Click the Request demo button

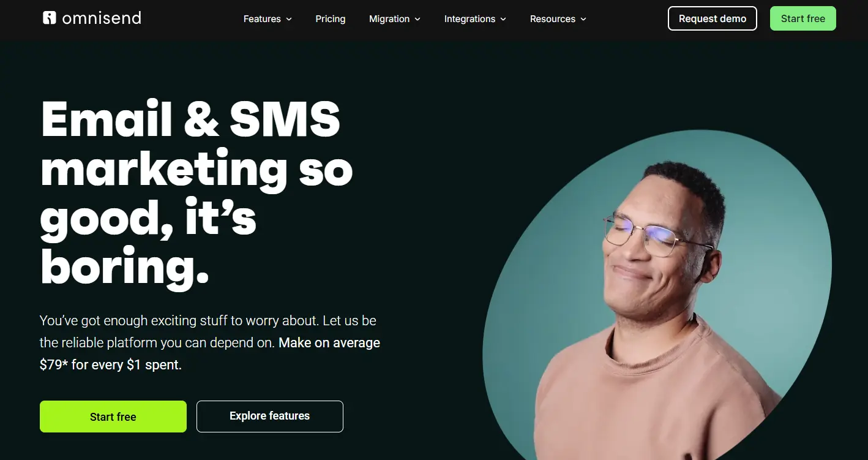pos(713,18)
